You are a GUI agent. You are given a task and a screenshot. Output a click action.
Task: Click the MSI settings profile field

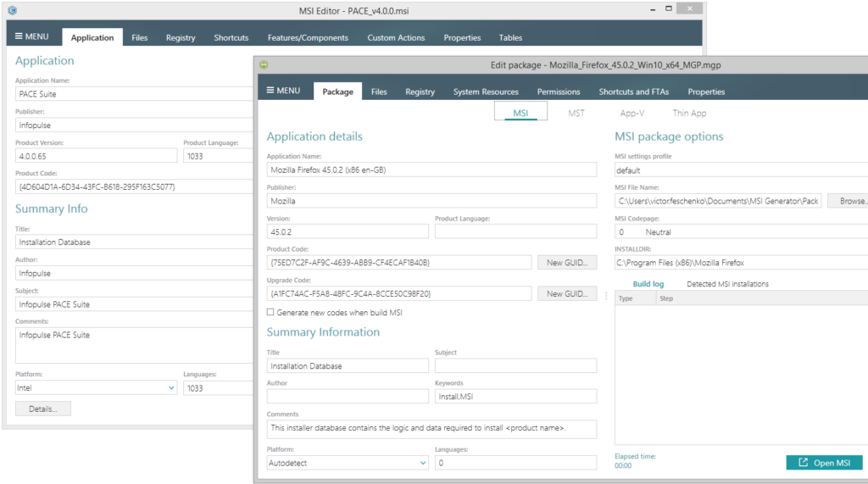741,170
